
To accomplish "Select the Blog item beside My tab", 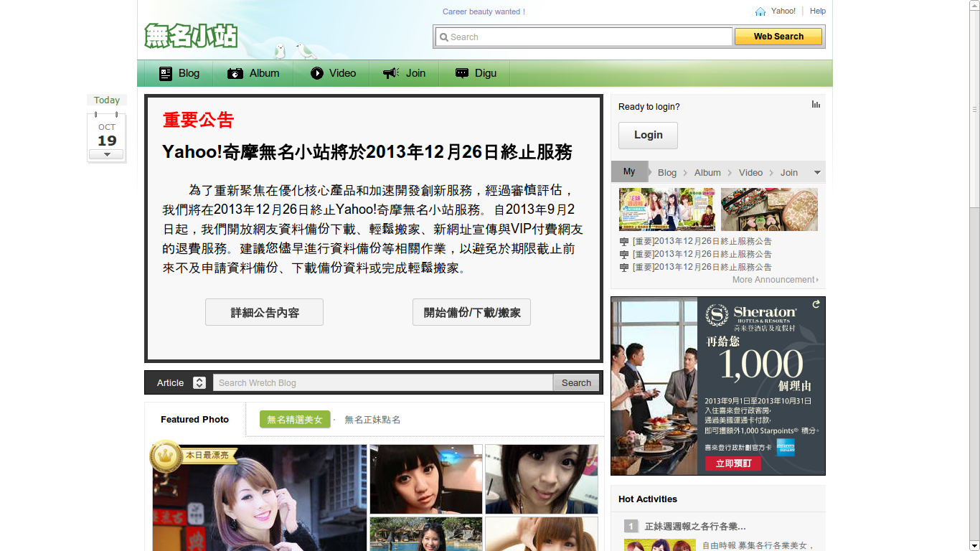I will click(x=667, y=173).
